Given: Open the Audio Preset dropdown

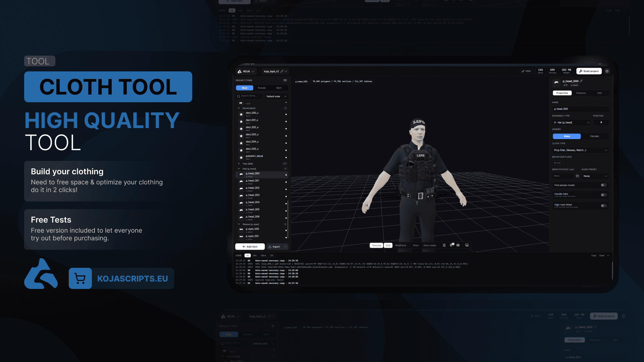Looking at the screenshot, I should click(595, 176).
